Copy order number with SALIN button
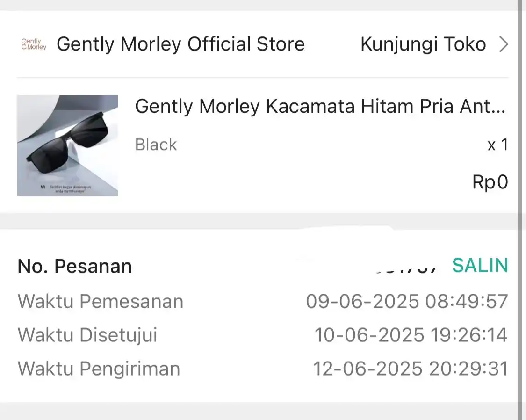Image resolution: width=526 pixels, height=420 pixels. pos(480,265)
